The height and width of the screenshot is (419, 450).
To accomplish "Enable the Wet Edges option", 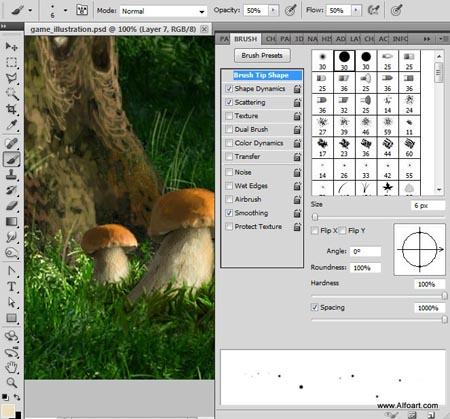I will coord(229,186).
